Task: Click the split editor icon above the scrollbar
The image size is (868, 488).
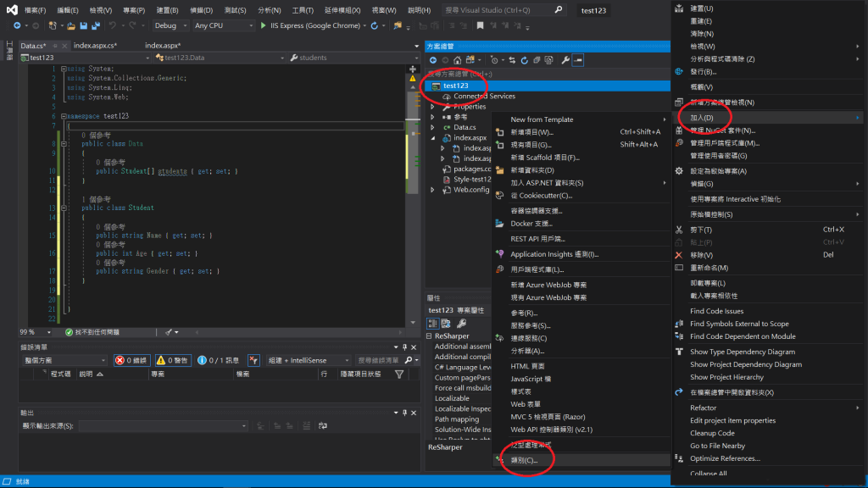Action: pos(413,69)
